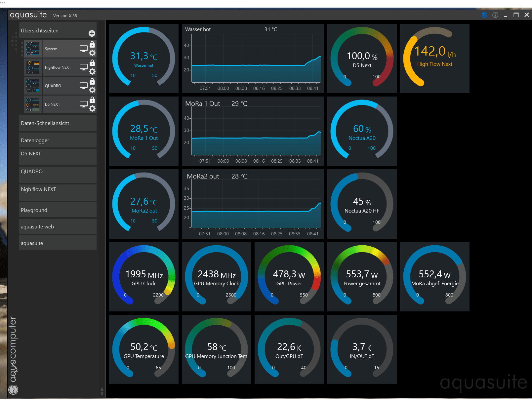Open System page settings gear

coord(92,53)
